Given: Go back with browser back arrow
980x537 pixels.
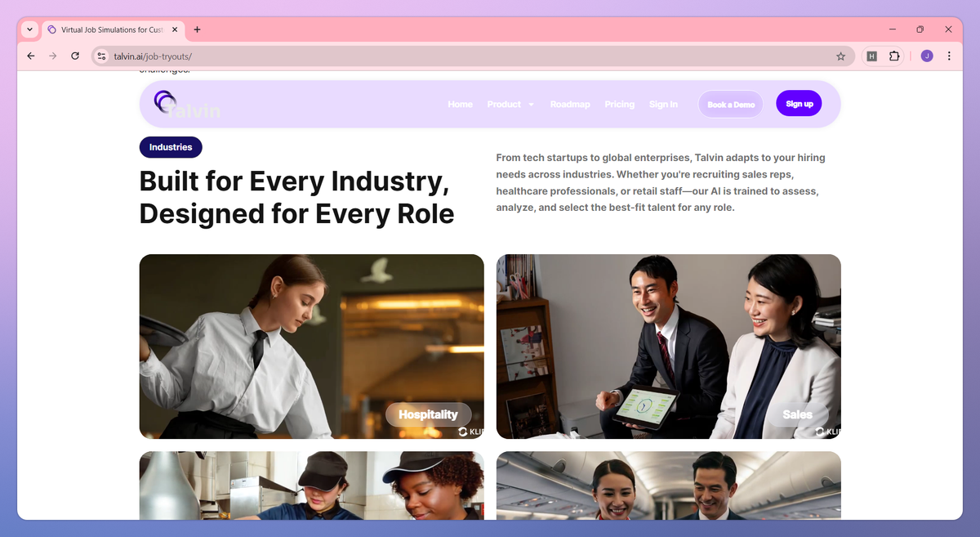Looking at the screenshot, I should point(31,56).
